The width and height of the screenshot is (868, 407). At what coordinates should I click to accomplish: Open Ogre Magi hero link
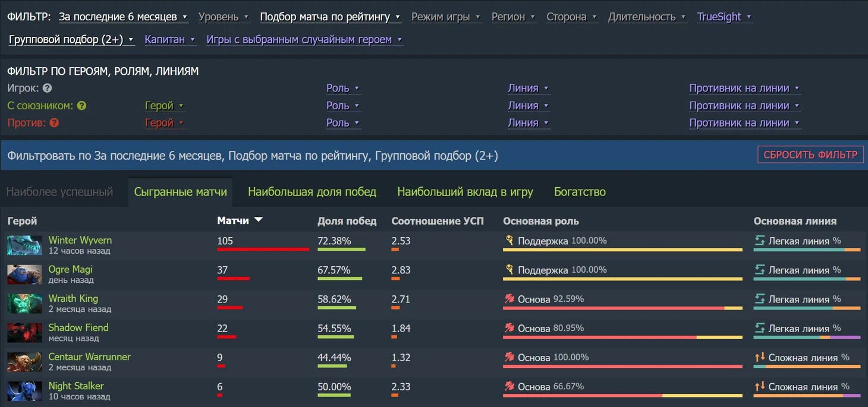pyautogui.click(x=71, y=270)
